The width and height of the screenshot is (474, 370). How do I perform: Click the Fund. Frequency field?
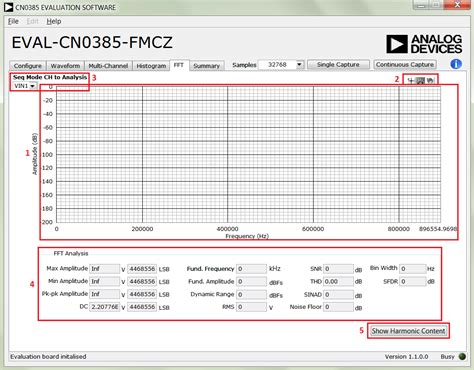[252, 269]
